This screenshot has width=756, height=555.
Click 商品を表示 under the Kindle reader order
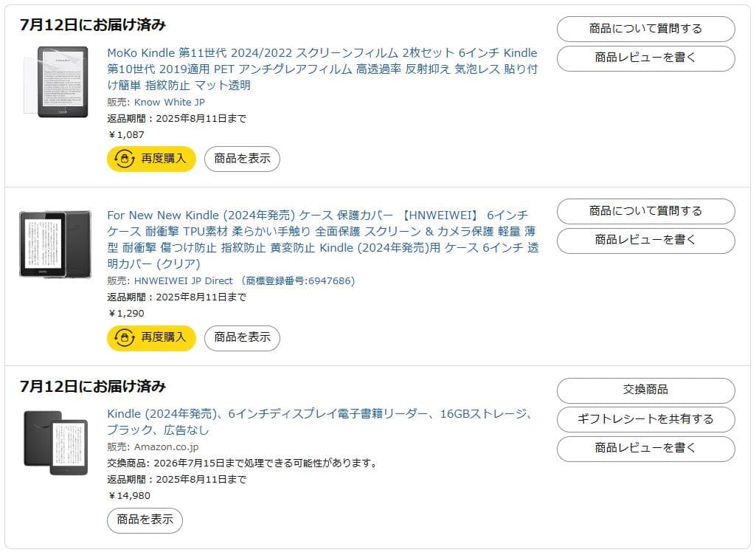coord(145,520)
